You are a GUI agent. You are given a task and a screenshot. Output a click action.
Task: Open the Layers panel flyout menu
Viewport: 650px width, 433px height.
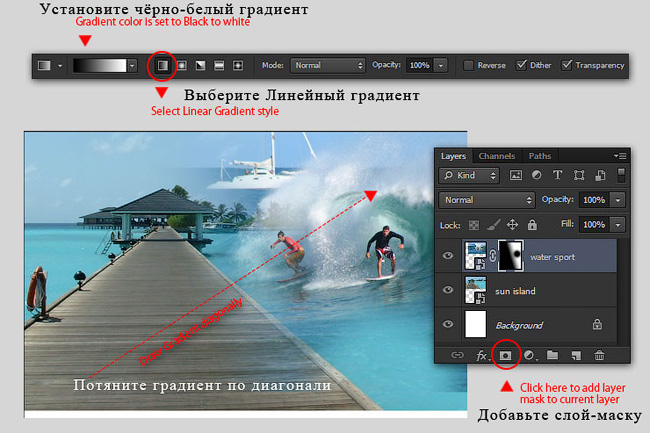pyautogui.click(x=620, y=156)
